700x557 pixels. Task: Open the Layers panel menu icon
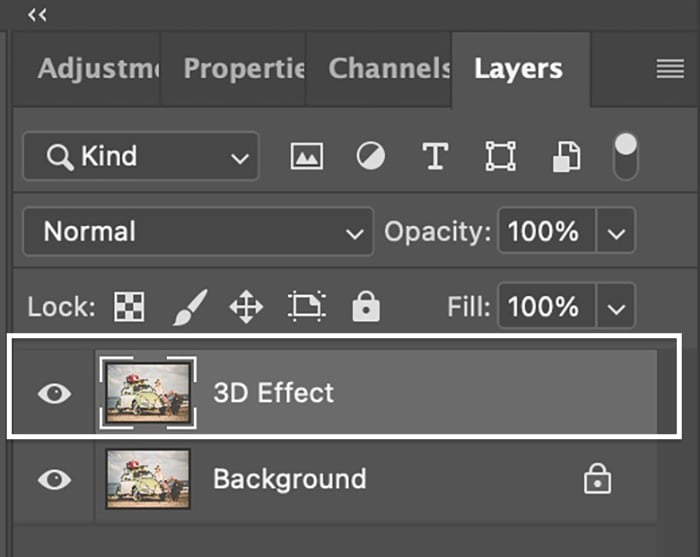point(670,69)
